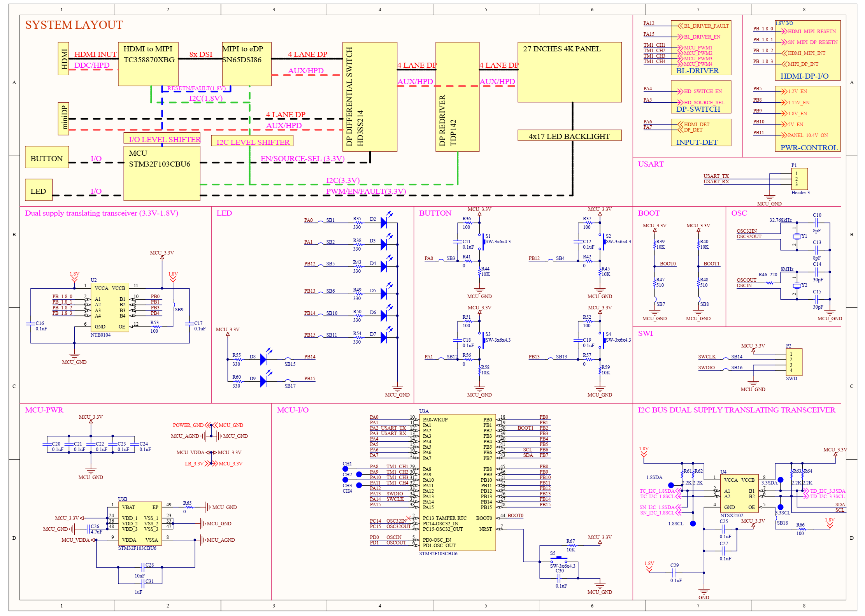Click the SWI section title
This screenshot has width=865, height=616.
pyautogui.click(x=645, y=333)
